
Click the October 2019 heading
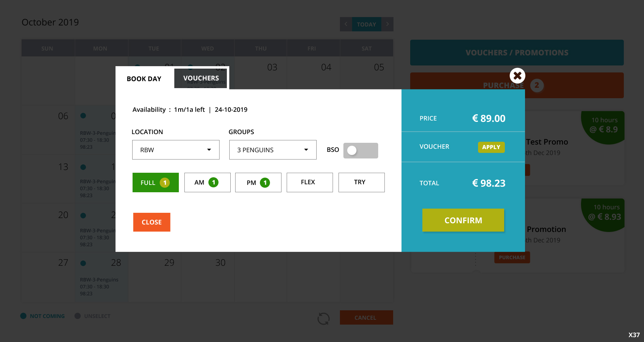[50, 22]
